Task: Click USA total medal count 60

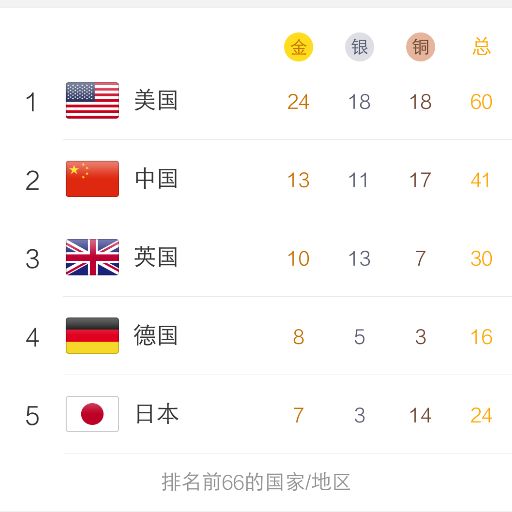Action: (481, 102)
